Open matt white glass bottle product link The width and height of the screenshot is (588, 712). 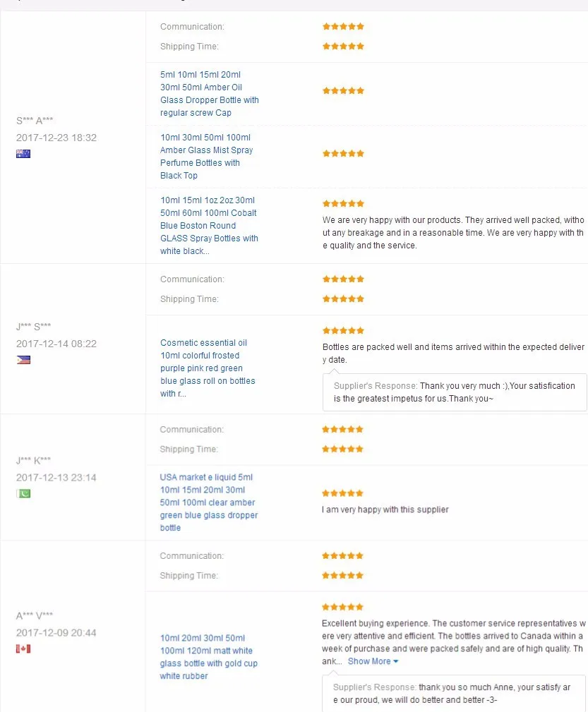208,657
